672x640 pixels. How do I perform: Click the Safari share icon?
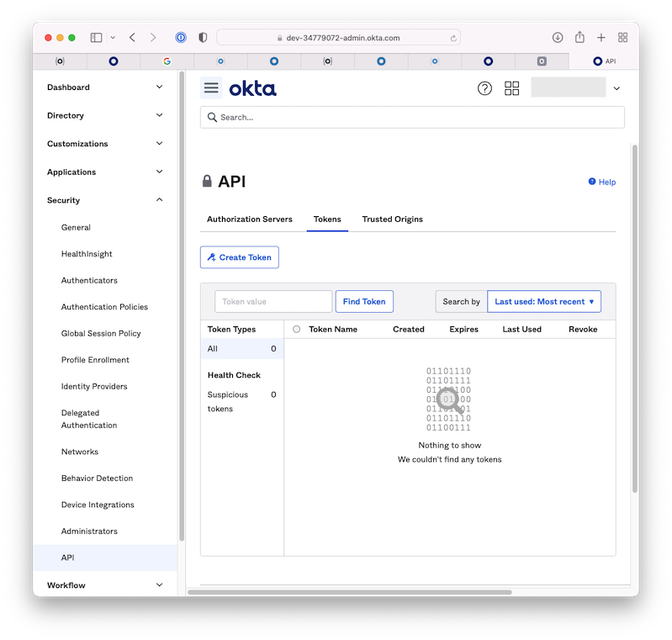point(579,37)
